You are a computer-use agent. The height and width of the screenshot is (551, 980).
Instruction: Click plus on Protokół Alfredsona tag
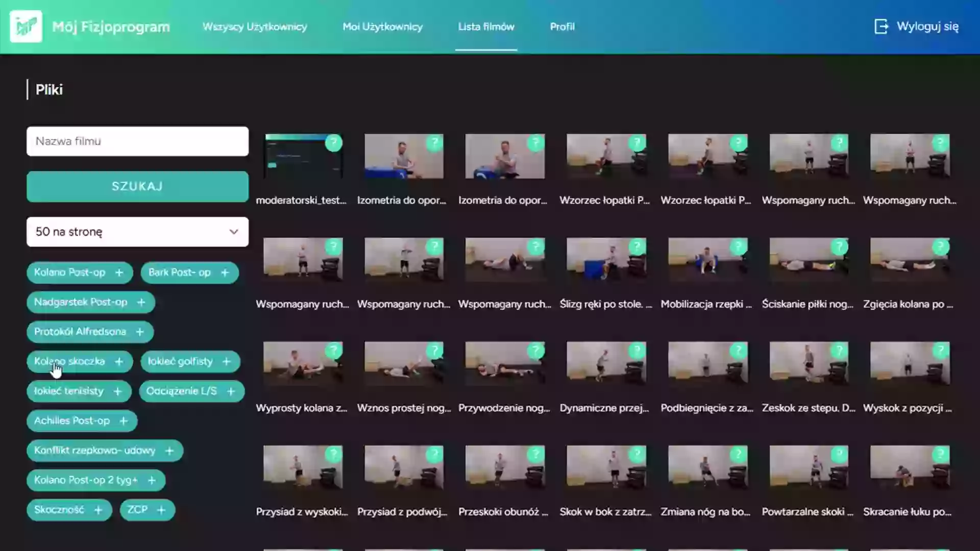click(x=140, y=332)
